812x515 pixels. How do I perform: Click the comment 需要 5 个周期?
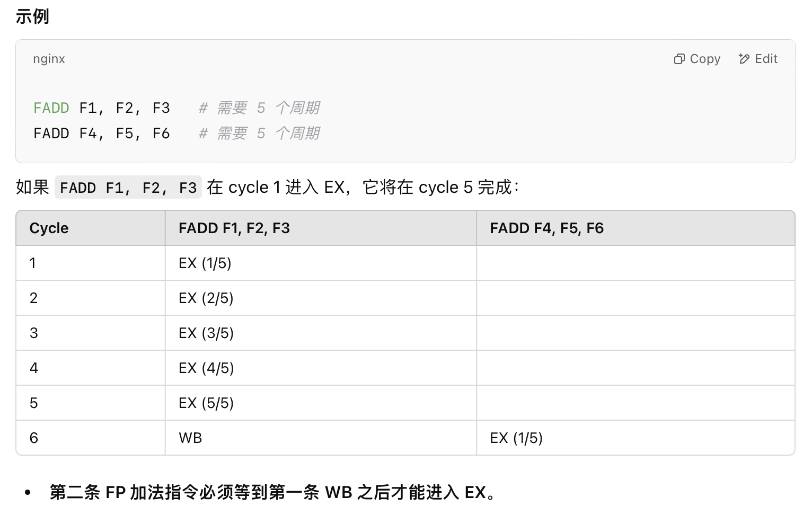(259, 108)
